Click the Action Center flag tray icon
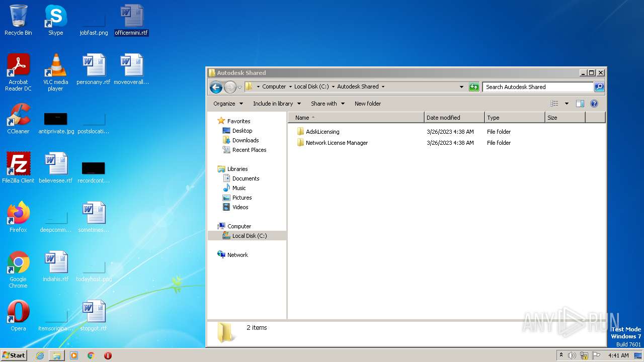This screenshot has height=362, width=644. 596,355
